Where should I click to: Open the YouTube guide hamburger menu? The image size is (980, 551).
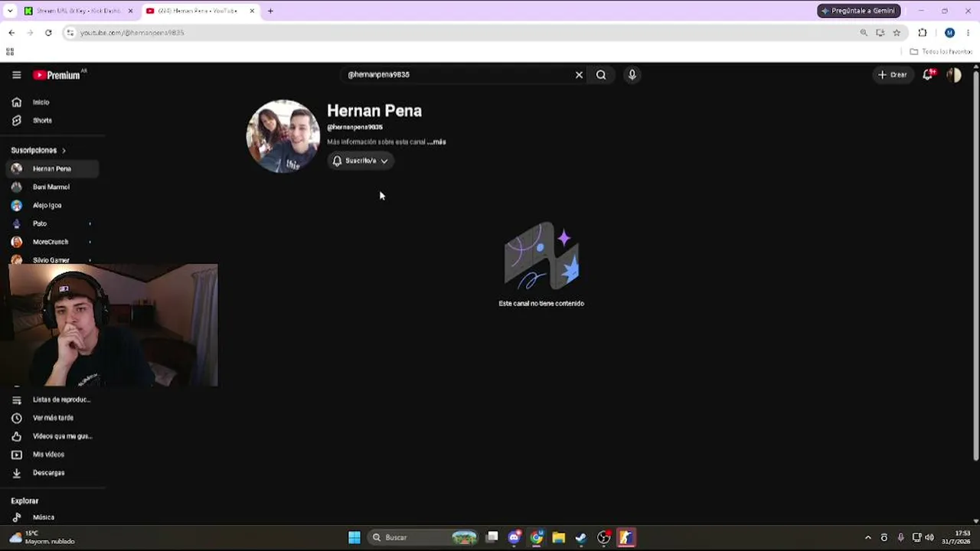point(16,75)
